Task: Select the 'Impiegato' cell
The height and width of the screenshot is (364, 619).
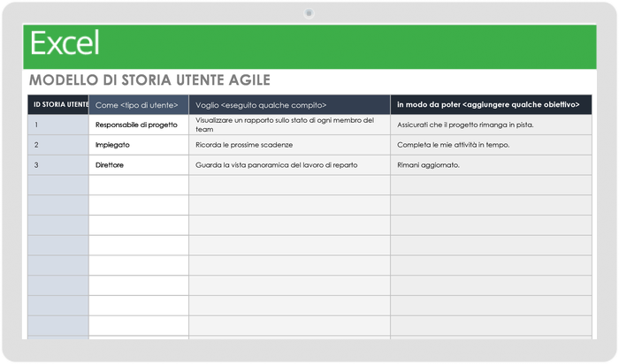Action: (139, 145)
